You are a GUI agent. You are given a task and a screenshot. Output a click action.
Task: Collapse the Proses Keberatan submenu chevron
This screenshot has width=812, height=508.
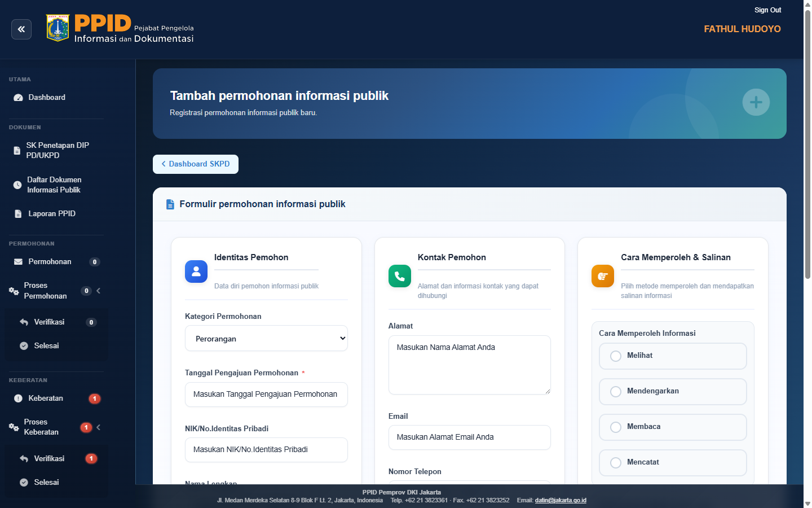[99, 427]
